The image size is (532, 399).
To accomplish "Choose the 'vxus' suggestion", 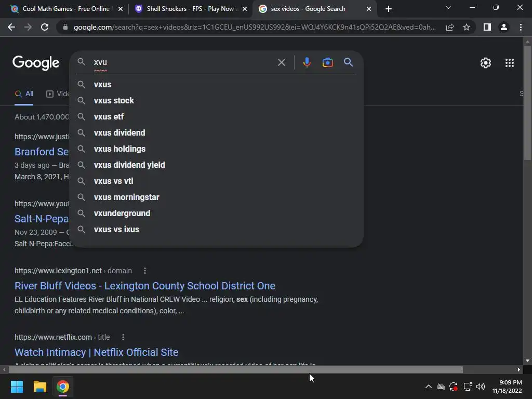I will (x=217, y=85).
